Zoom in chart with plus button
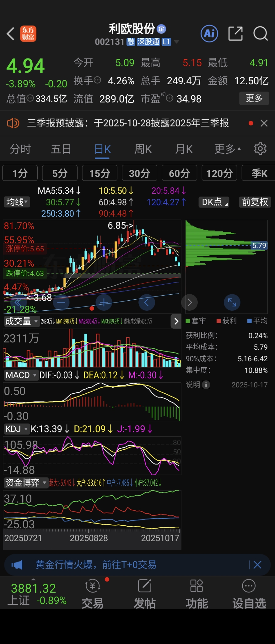 pyautogui.click(x=104, y=303)
